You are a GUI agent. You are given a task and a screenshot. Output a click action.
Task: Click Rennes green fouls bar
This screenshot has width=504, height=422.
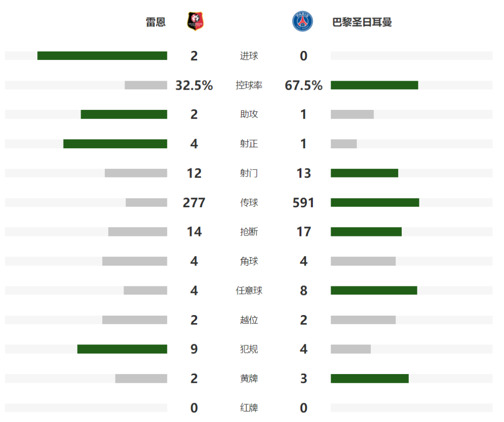tap(122, 349)
